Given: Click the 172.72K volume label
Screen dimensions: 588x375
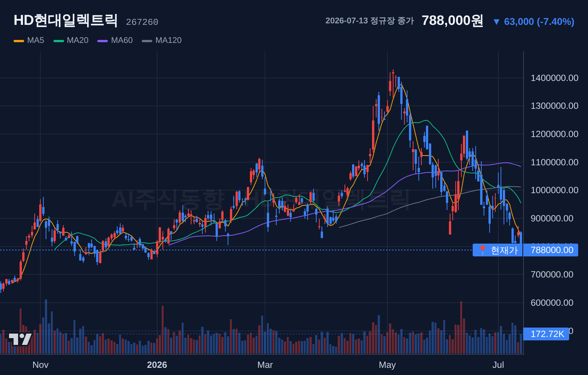Looking at the screenshot, I should (x=546, y=334).
